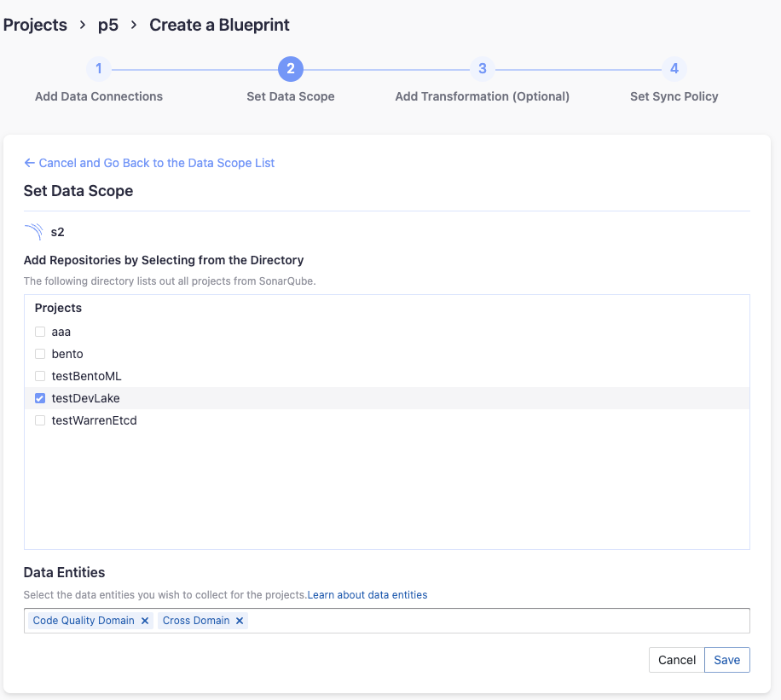
Task: Open the Data Entities selection field
Action: tap(495, 621)
